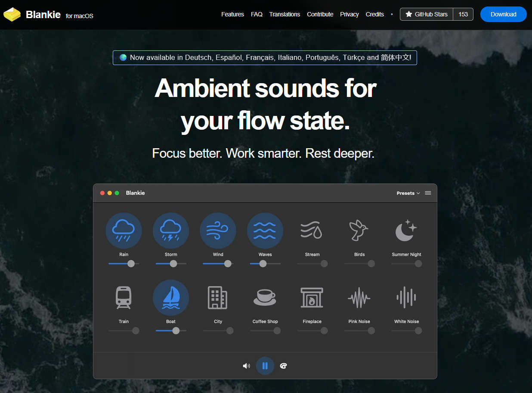532x393 pixels.
Task: Open the Contribute nav link
Action: click(x=320, y=14)
